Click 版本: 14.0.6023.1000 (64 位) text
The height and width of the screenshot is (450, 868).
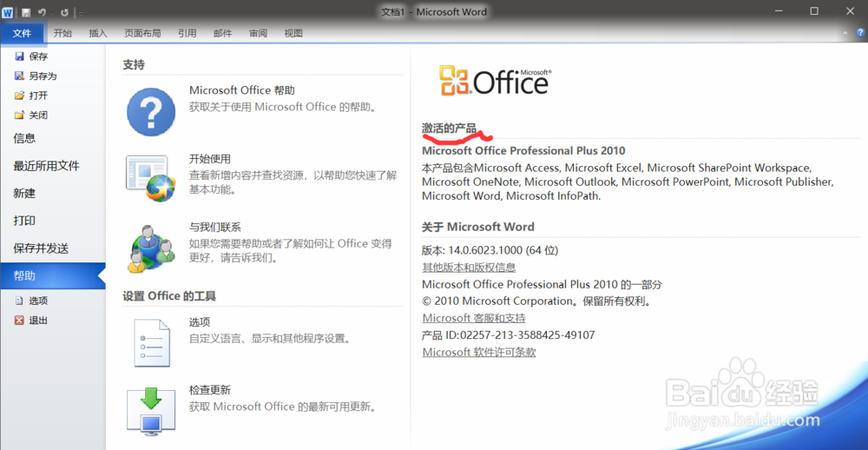point(490,250)
